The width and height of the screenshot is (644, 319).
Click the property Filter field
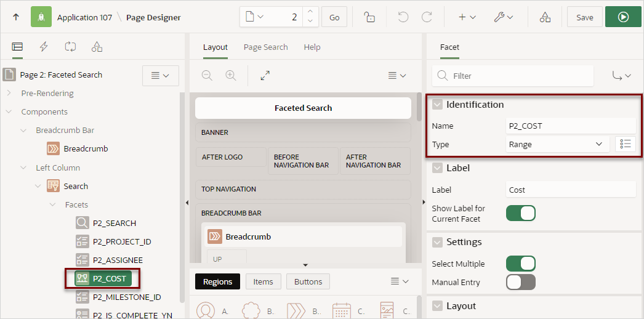pos(513,76)
